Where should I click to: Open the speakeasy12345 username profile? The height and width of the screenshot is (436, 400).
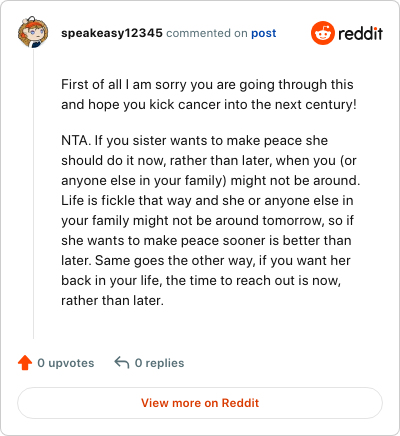tap(112, 33)
